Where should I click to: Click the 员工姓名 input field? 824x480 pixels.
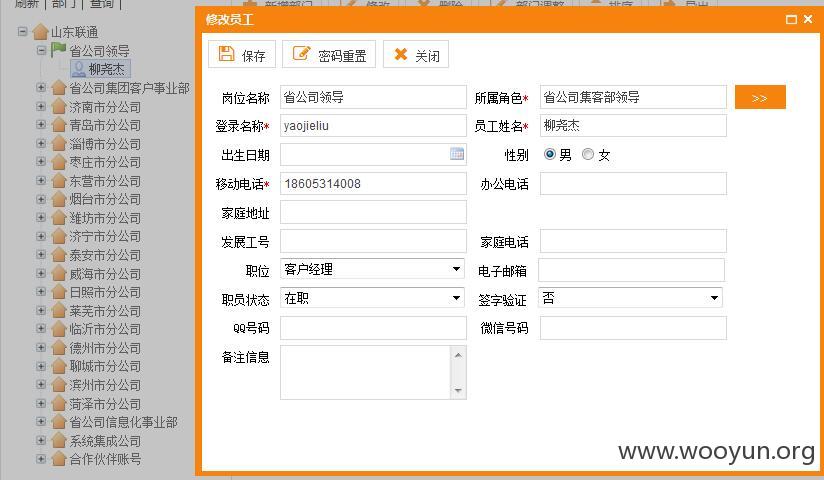tap(633, 126)
